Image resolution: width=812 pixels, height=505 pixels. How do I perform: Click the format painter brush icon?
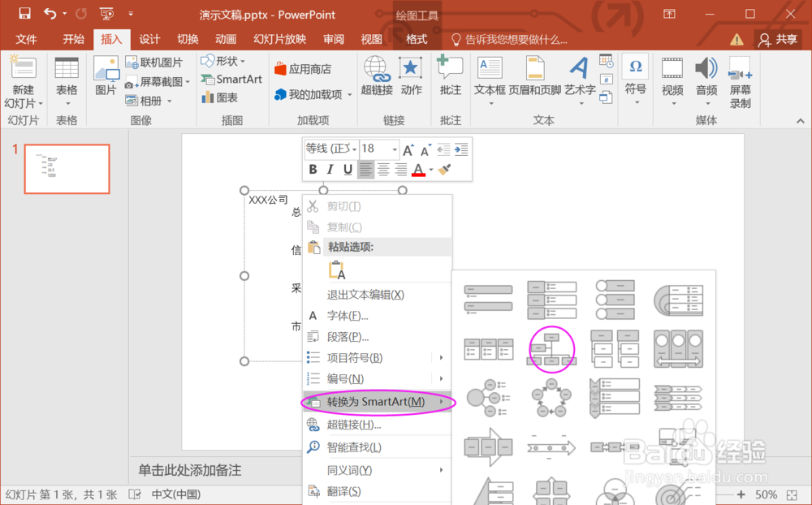point(444,170)
